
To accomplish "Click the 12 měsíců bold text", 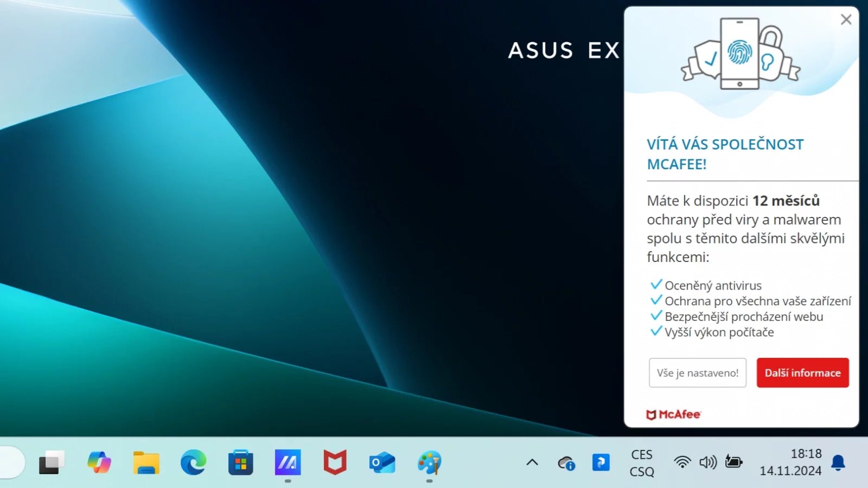I will point(786,201).
